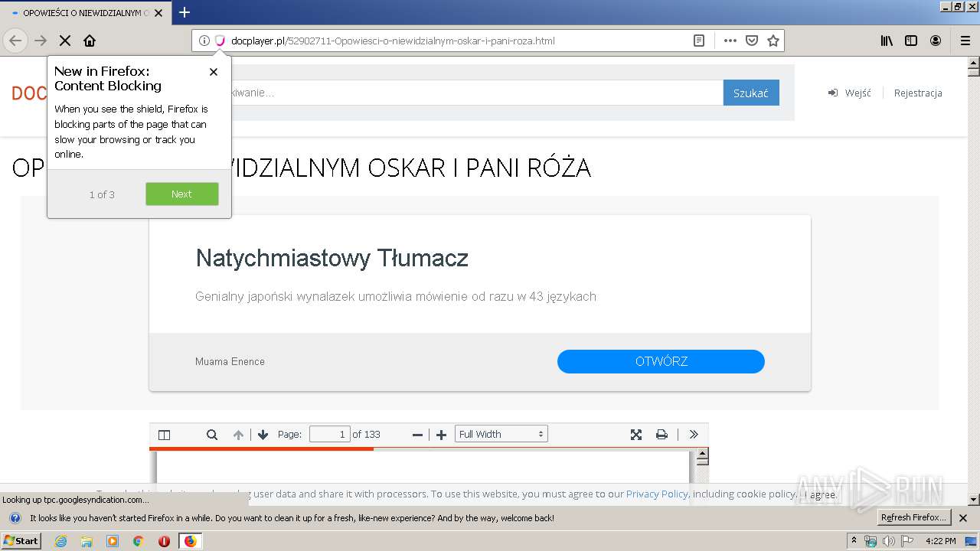Viewport: 980px width, 551px height.
Task: Stop loading the page
Action: 65,41
